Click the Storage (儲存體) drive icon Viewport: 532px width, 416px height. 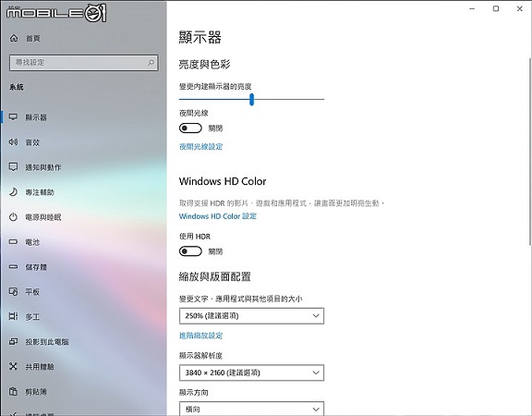click(13, 266)
